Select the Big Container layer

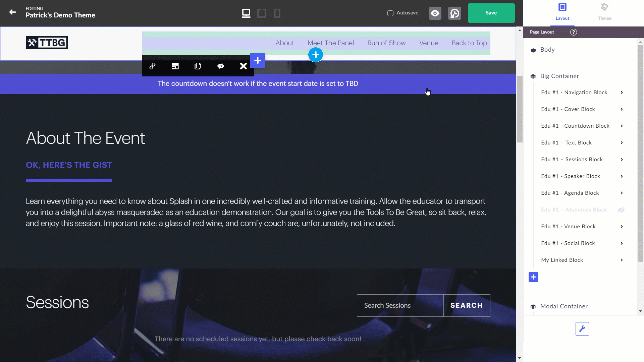click(559, 76)
